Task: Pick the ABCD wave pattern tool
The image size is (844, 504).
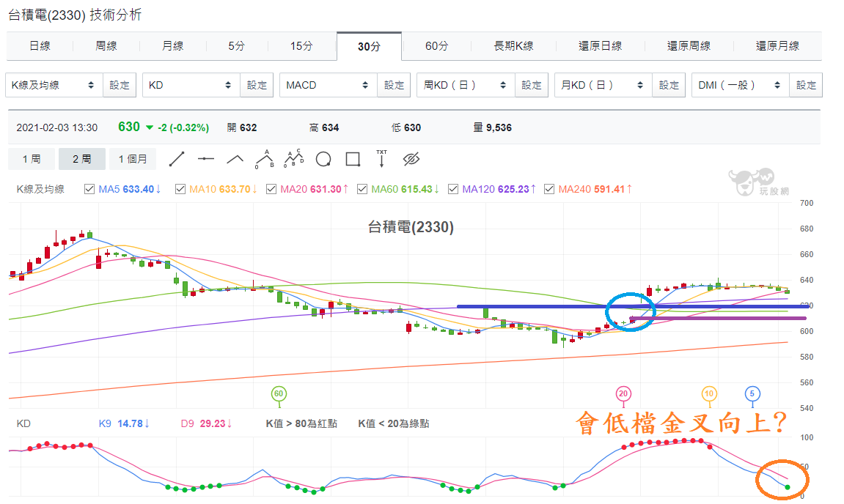Action: (294, 158)
